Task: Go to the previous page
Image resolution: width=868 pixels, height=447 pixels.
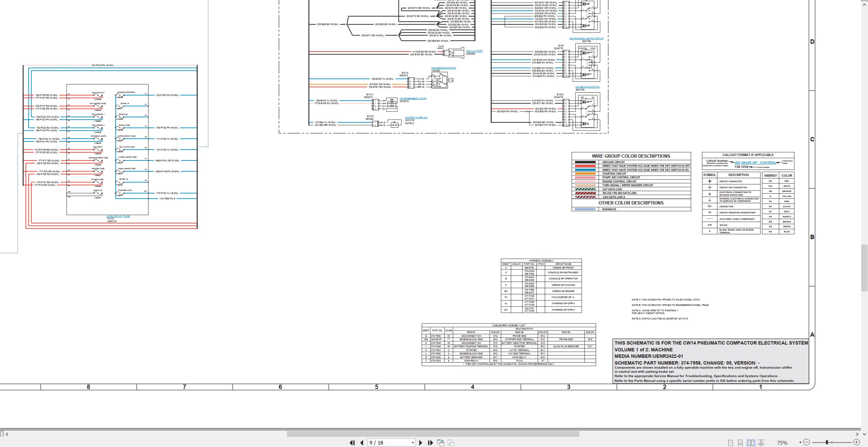Action: (x=362, y=443)
